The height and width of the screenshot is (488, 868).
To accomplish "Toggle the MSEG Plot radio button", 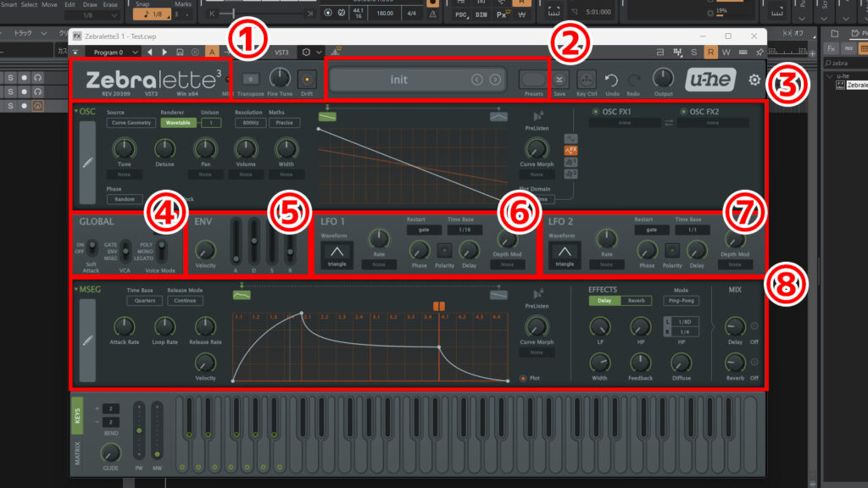I will click(524, 378).
